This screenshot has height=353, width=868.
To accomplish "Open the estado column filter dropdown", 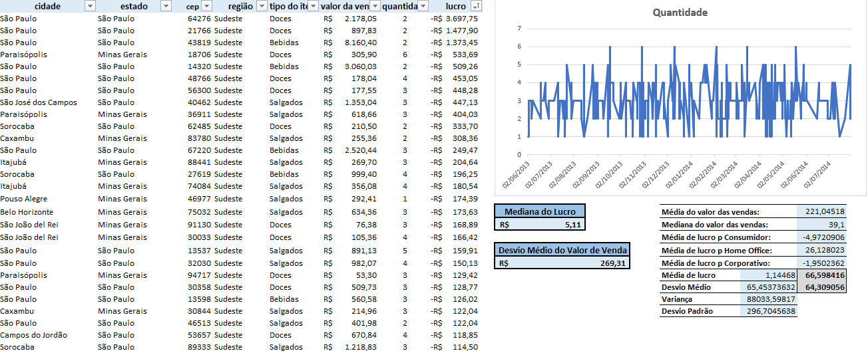I will pyautogui.click(x=166, y=6).
